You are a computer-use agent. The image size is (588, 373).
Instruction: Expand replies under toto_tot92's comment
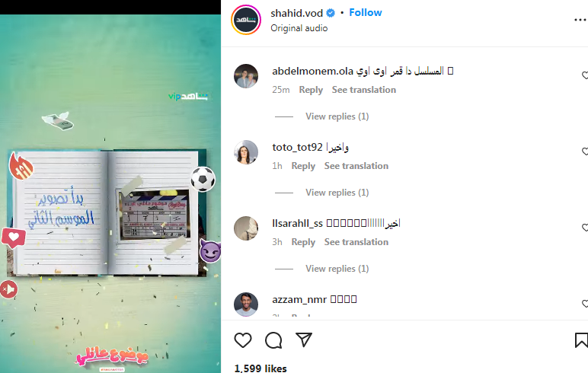[x=337, y=193]
